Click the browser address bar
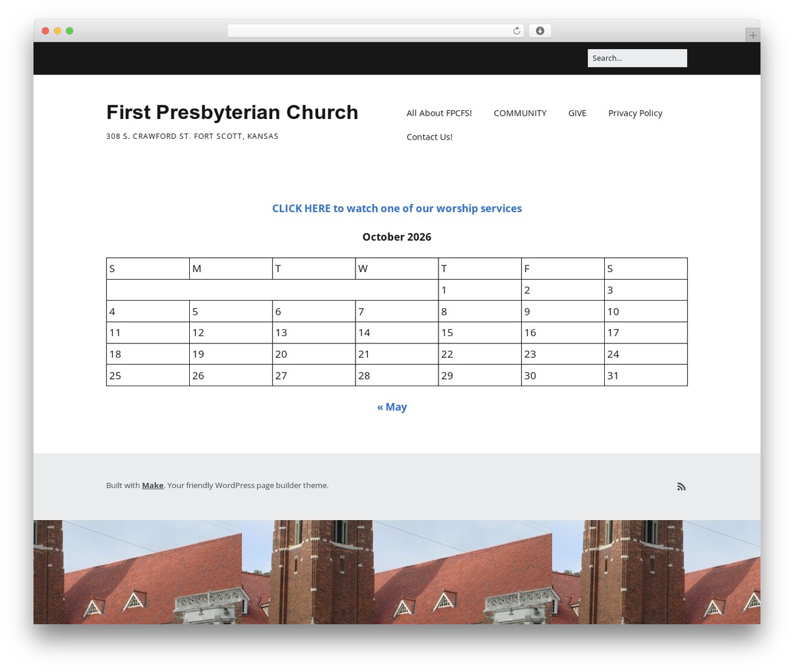Viewport: 794px width, 672px height. (375, 31)
